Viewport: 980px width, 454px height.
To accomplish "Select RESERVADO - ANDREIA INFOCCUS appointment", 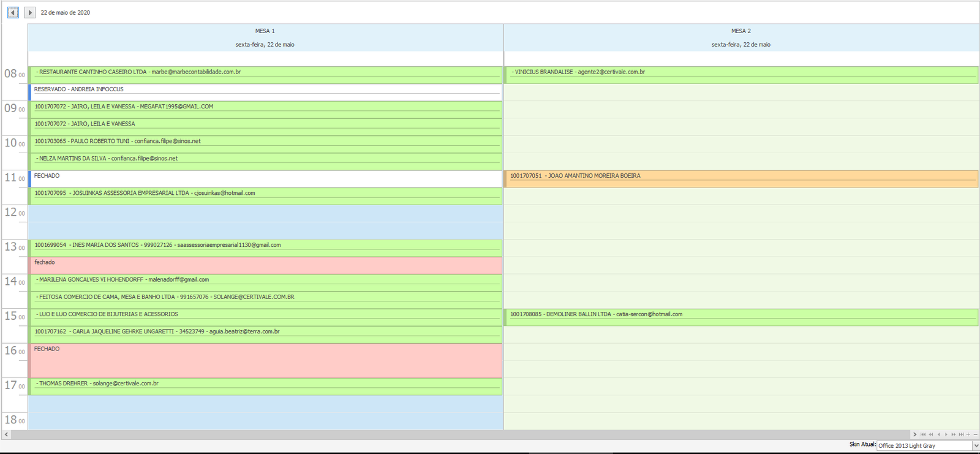I will pyautogui.click(x=265, y=92).
